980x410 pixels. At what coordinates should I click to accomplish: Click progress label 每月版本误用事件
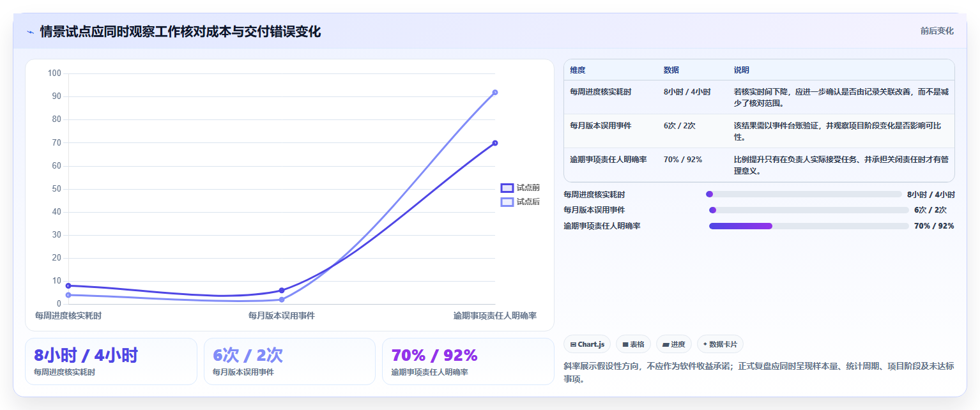point(594,210)
